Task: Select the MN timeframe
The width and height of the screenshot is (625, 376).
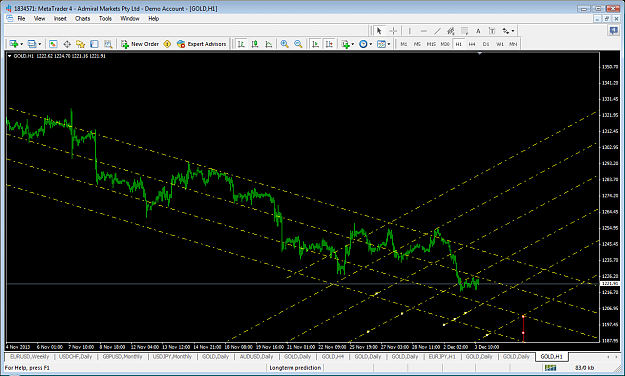Action: (x=513, y=44)
